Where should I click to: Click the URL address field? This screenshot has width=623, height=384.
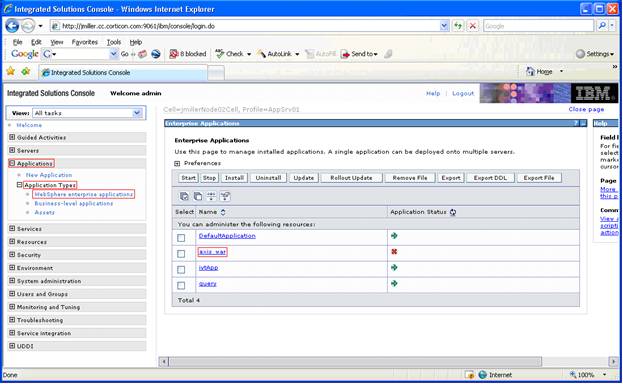pyautogui.click(x=250, y=26)
